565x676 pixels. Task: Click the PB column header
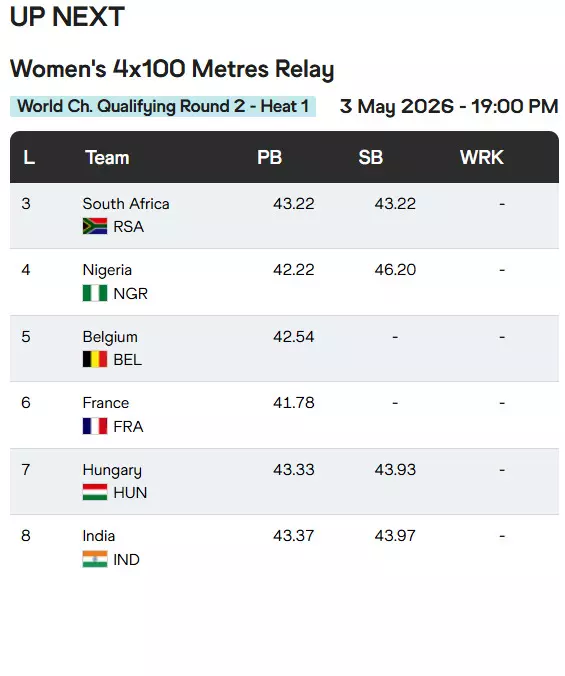click(269, 157)
